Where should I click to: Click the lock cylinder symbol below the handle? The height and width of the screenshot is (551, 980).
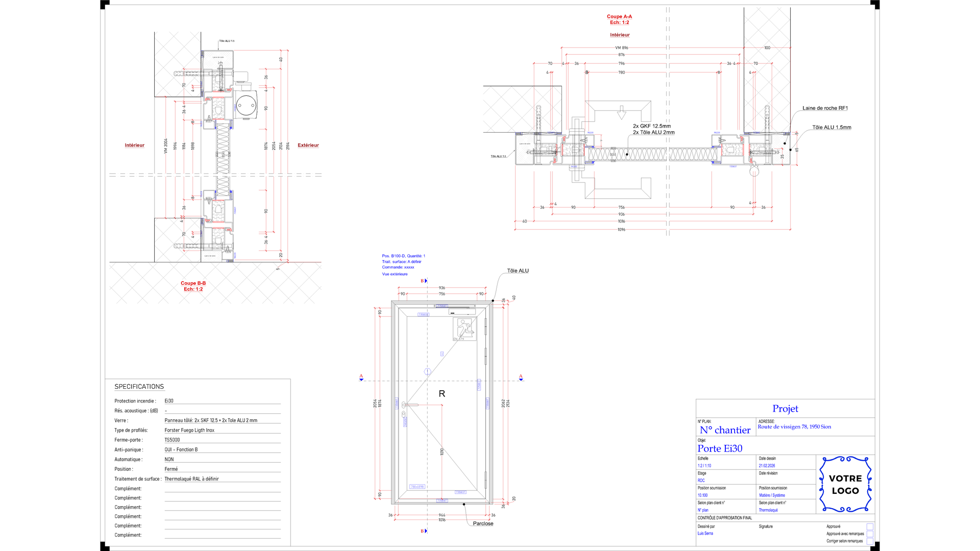pyautogui.click(x=404, y=413)
